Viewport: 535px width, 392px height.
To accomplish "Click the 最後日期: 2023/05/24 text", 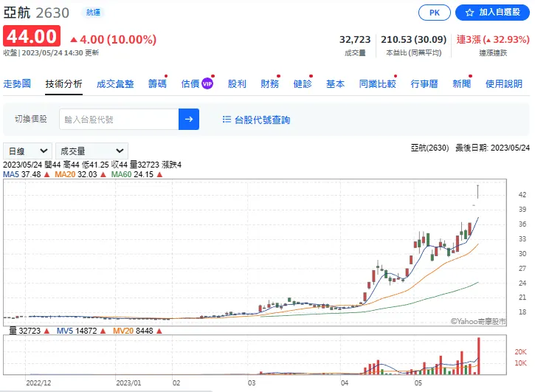I will click(x=492, y=148).
